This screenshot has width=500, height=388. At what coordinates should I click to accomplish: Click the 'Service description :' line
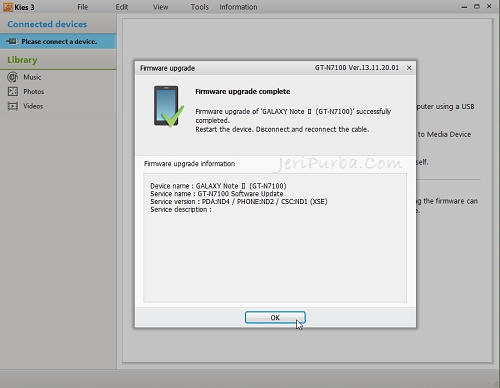tap(181, 210)
